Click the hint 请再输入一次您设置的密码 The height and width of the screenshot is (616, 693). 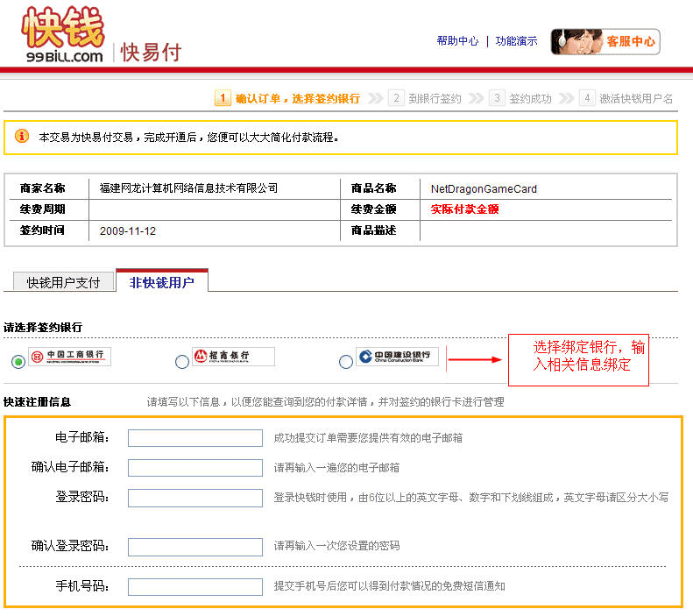pos(336,546)
